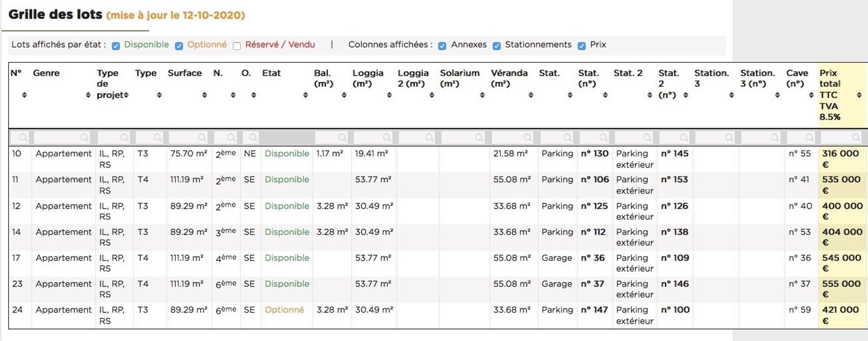The height and width of the screenshot is (341, 868).
Task: Sort by Loggia 2 (m²) arrows
Action: [432, 95]
